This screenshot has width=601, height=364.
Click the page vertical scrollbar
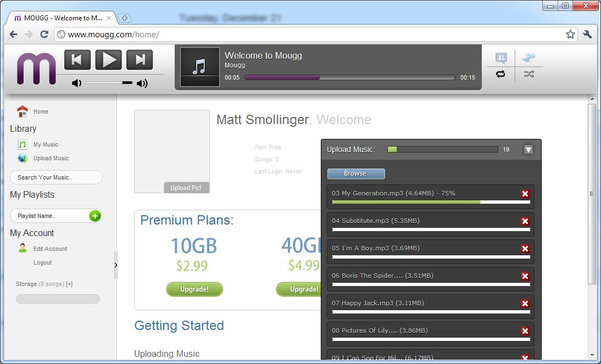tap(592, 194)
